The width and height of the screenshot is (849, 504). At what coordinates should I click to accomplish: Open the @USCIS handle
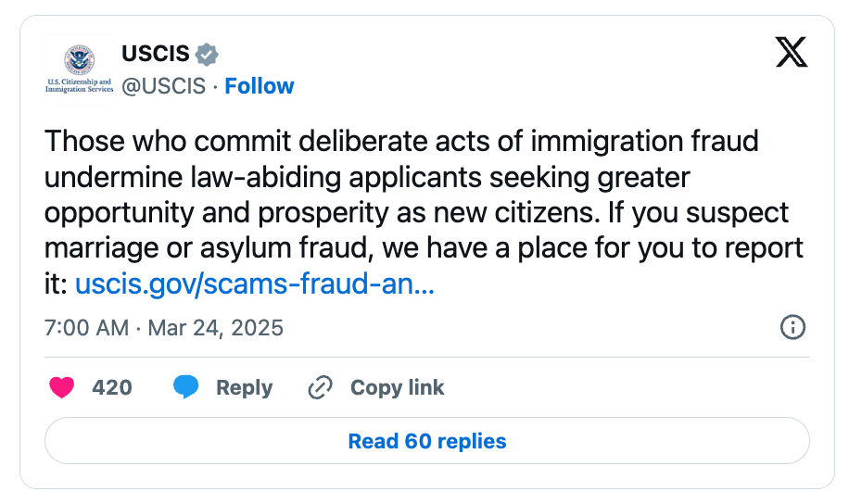click(163, 86)
